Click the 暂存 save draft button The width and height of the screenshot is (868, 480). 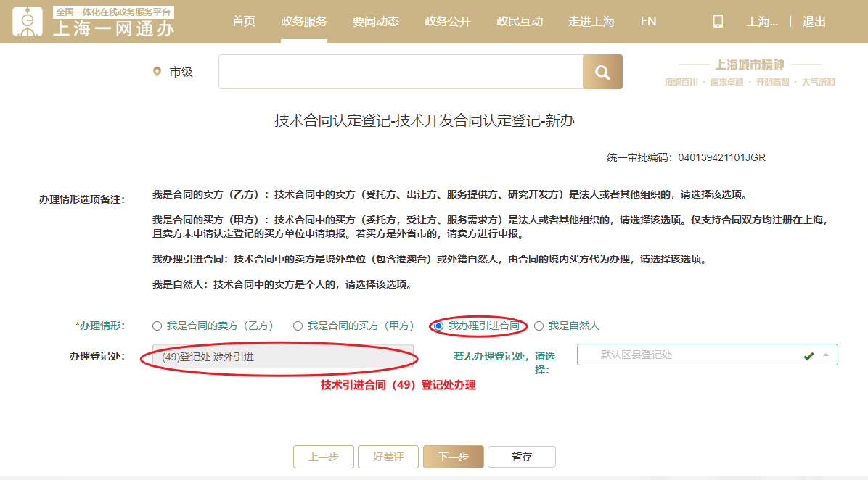point(522,457)
